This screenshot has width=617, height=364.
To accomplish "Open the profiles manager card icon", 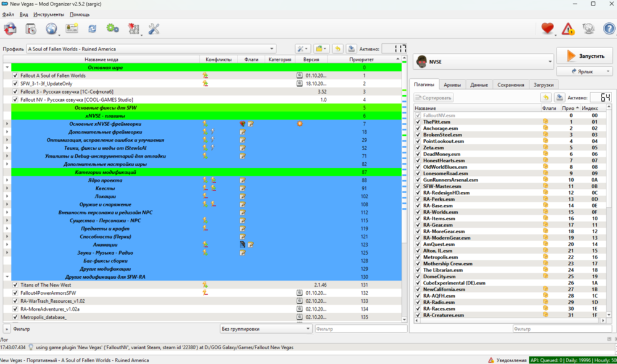I will coord(72,29).
